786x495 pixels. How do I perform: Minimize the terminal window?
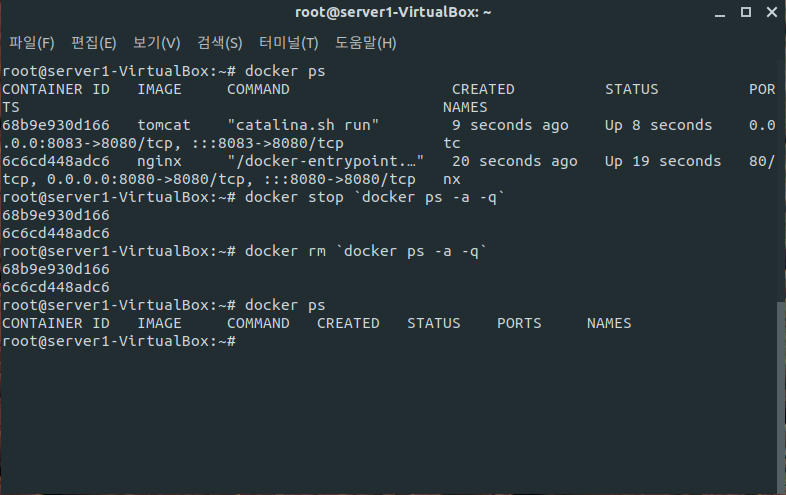click(x=720, y=13)
